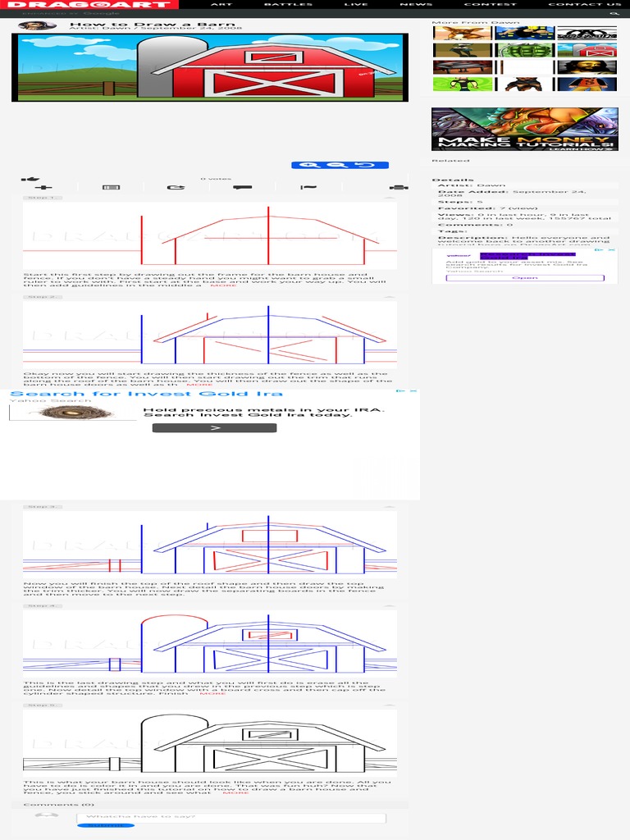Open the Step 4 silo drawing image

click(x=210, y=643)
